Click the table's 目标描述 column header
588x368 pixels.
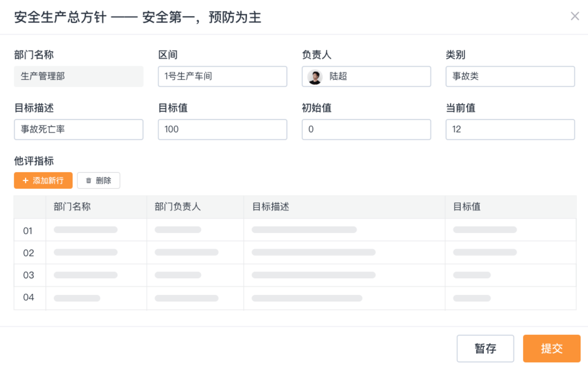271,207
